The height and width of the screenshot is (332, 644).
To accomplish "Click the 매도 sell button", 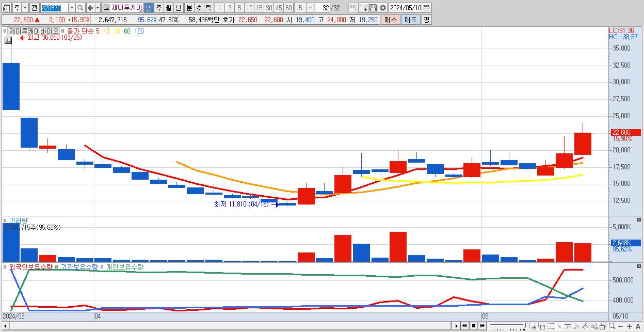I will [410, 20].
